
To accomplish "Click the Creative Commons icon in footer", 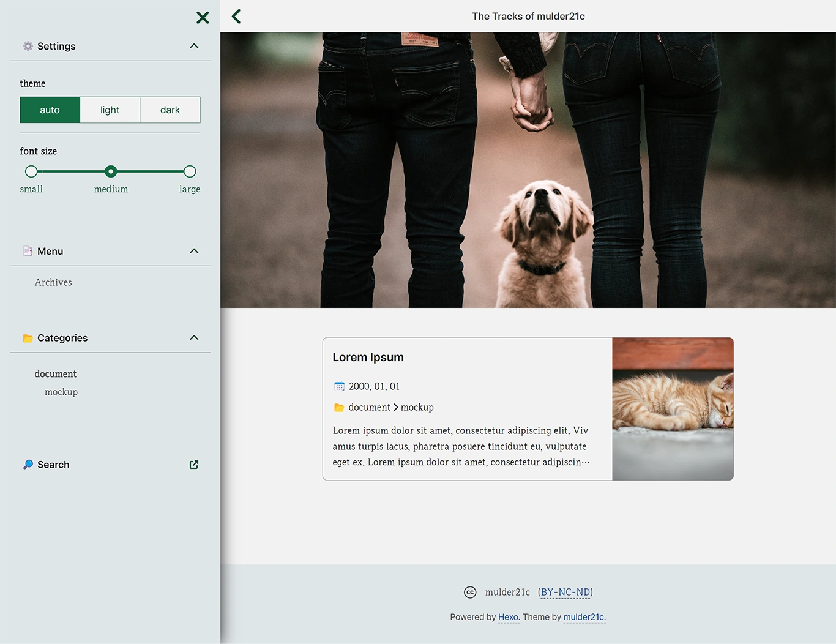I will pos(470,592).
